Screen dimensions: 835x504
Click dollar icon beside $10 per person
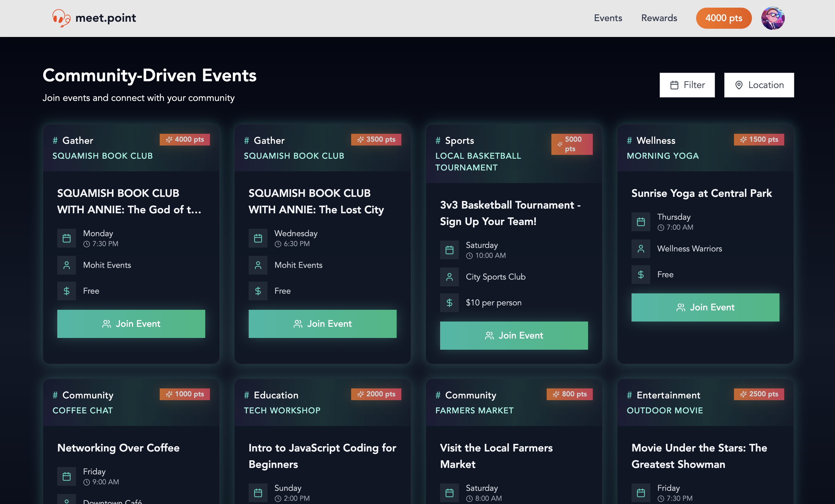pyautogui.click(x=449, y=302)
